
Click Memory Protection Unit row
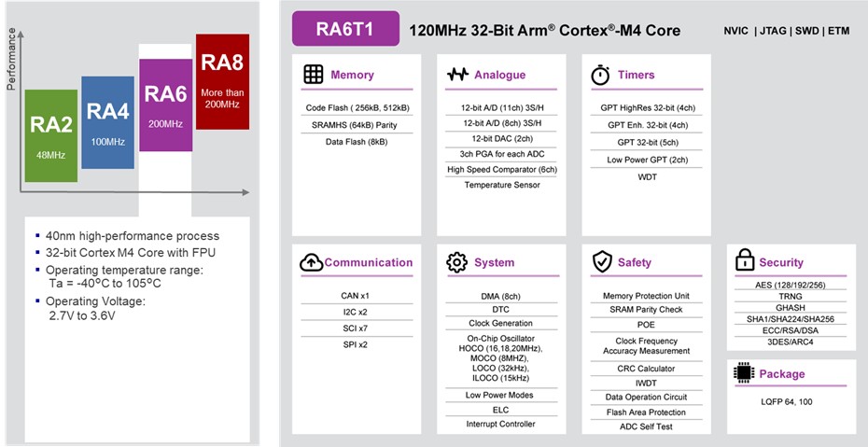[x=647, y=296]
